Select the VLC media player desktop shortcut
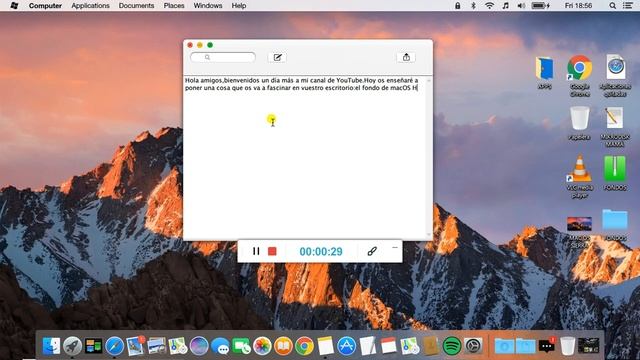Image resolution: width=640 pixels, height=360 pixels. [580, 176]
